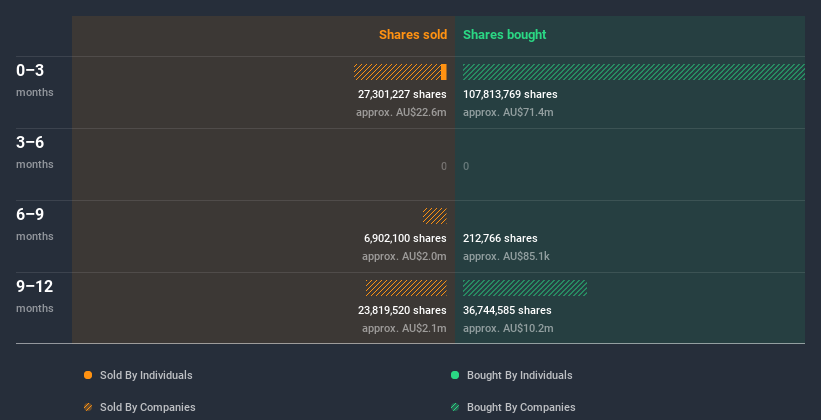Toggle the Bought By Companies legend label

click(521, 407)
